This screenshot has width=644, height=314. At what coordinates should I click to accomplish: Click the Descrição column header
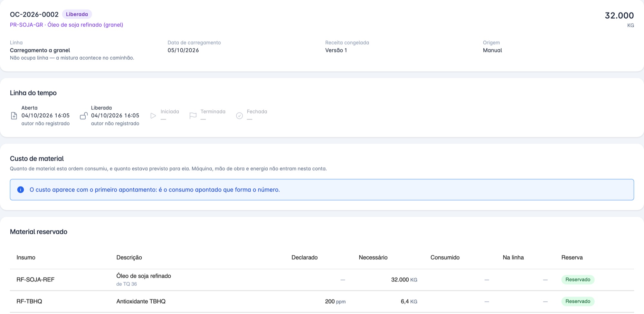(x=129, y=257)
